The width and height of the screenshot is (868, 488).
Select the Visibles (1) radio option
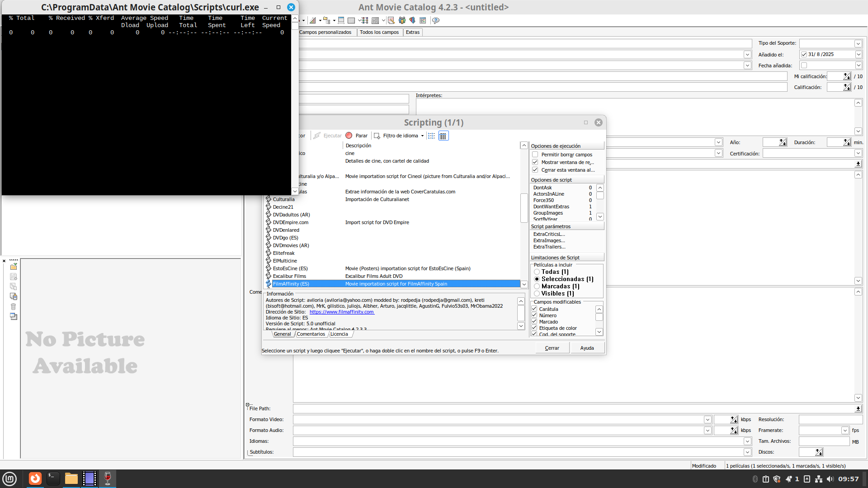click(537, 294)
